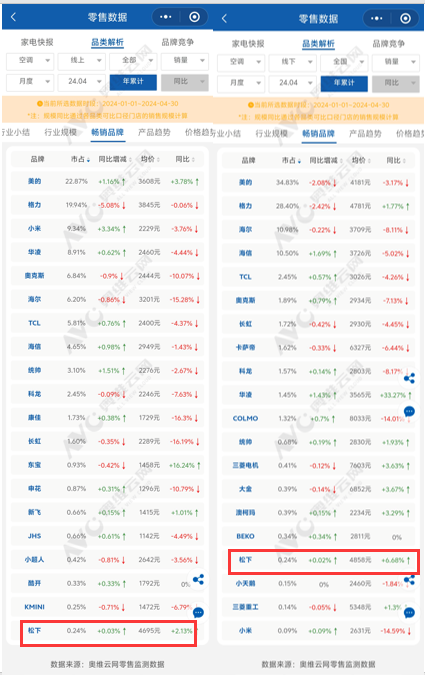Image resolution: width=425 pixels, height=675 pixels.
Task: Open BEKO brand in the right panel list
Action: (x=245, y=536)
